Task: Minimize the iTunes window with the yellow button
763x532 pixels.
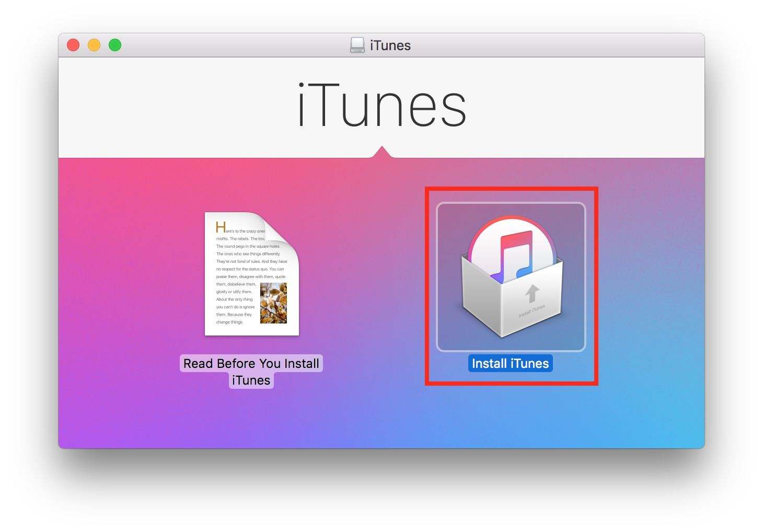Action: [94, 45]
